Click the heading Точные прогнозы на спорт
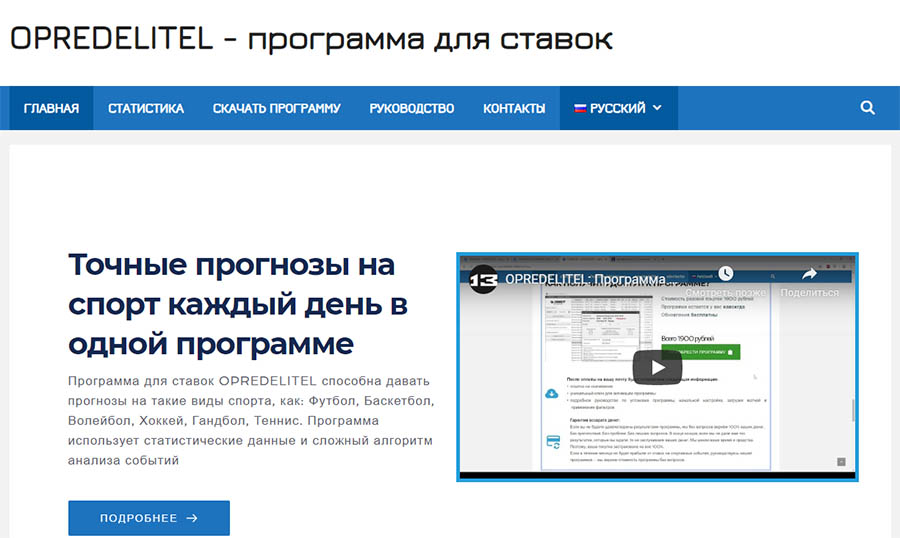The width and height of the screenshot is (900, 538). point(238,304)
